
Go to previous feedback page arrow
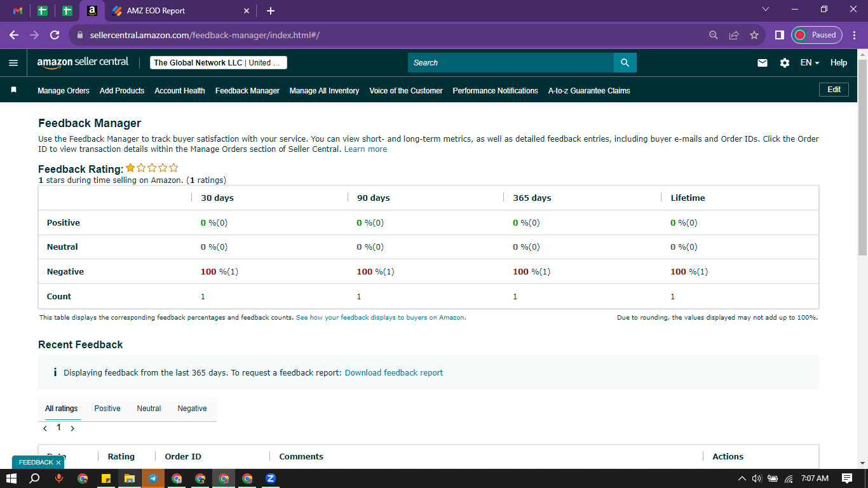click(45, 428)
